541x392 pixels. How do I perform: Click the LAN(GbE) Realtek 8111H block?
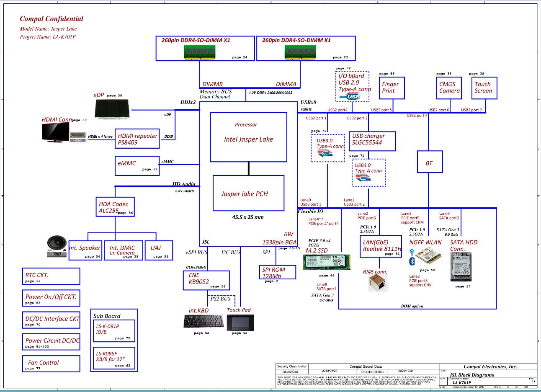click(x=381, y=246)
